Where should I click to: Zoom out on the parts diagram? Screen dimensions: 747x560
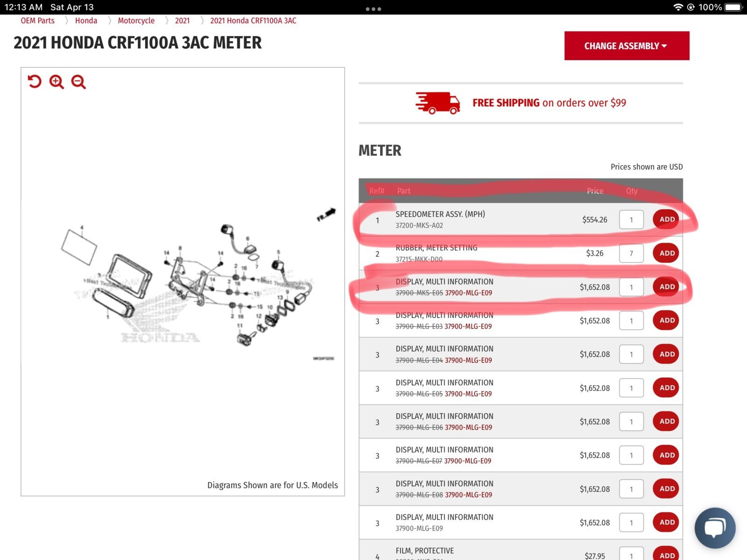tap(78, 82)
